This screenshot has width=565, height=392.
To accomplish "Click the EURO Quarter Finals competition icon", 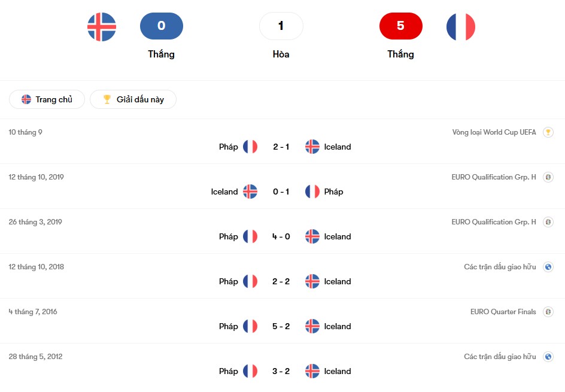I will (x=548, y=312).
